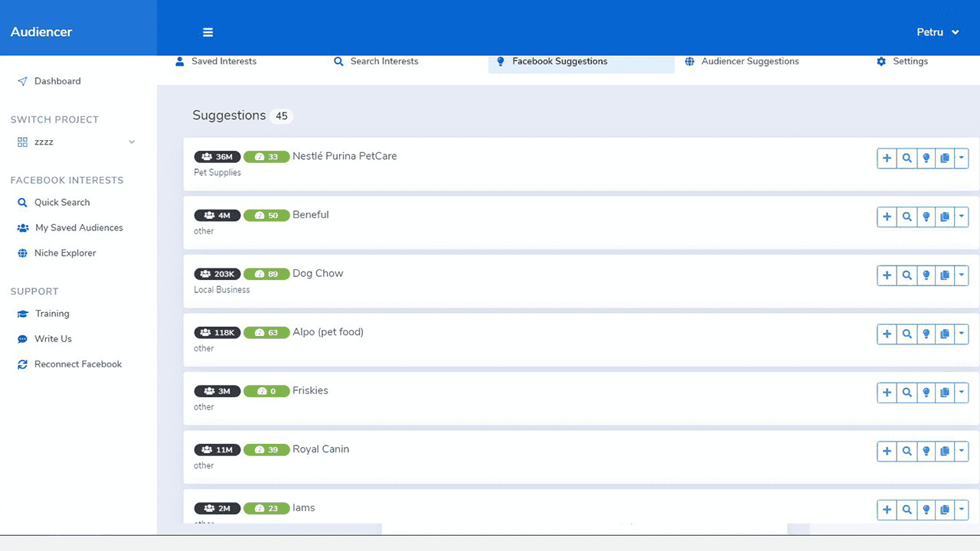Open Petru account dropdown
980x551 pixels.
click(938, 32)
